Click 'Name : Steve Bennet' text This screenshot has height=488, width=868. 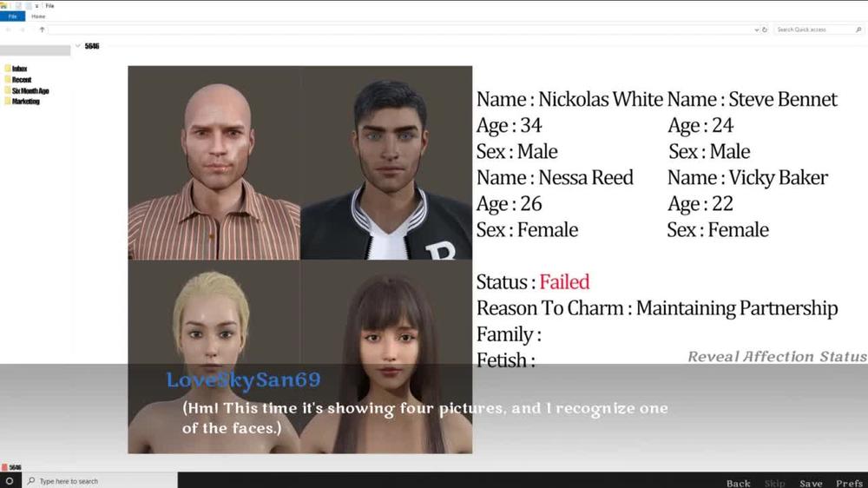[753, 99]
